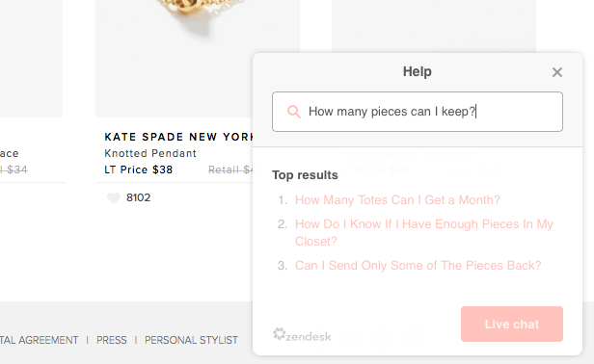
Task: Start a Live chat
Action: 512,324
